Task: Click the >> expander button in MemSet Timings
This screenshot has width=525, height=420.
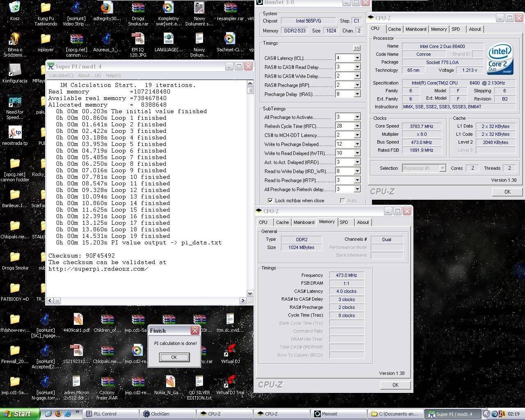Action: [x=356, y=48]
